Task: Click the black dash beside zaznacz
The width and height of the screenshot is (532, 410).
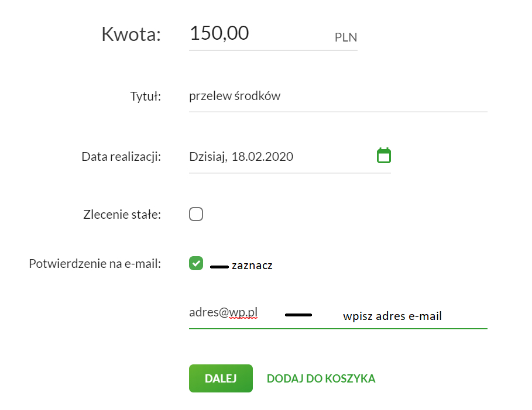Action: pos(219,267)
